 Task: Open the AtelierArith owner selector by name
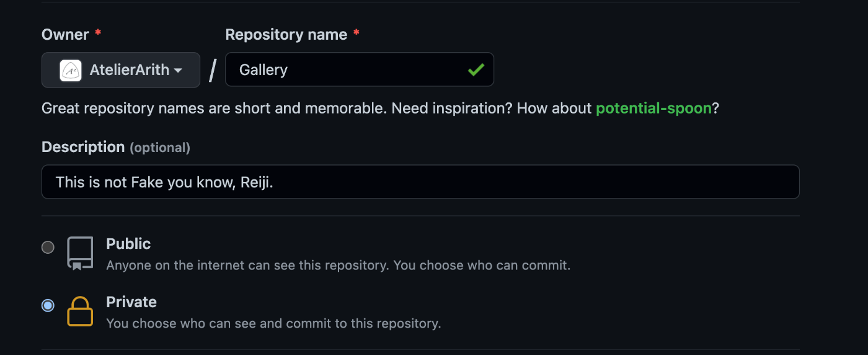click(121, 70)
